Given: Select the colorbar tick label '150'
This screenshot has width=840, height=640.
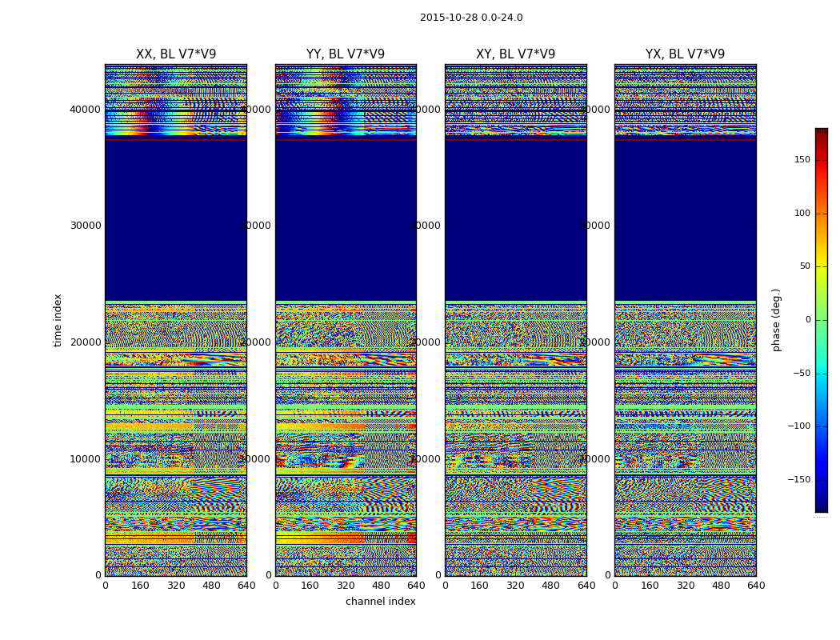Looking at the screenshot, I should 802,159.
